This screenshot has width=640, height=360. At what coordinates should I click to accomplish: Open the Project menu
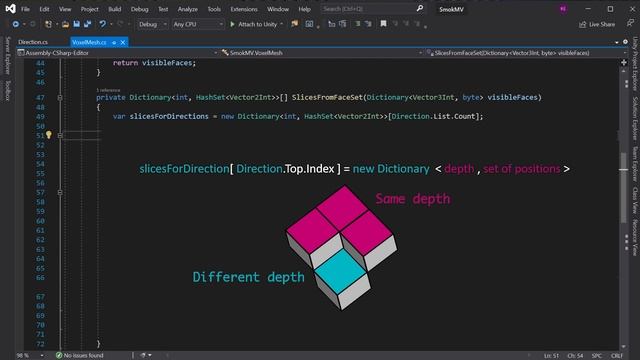coord(89,9)
